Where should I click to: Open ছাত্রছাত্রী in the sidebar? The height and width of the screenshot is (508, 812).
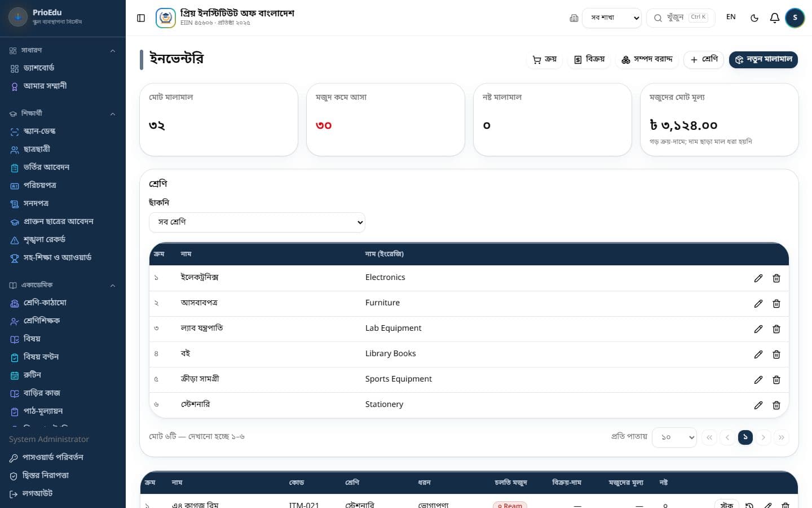[63, 150]
